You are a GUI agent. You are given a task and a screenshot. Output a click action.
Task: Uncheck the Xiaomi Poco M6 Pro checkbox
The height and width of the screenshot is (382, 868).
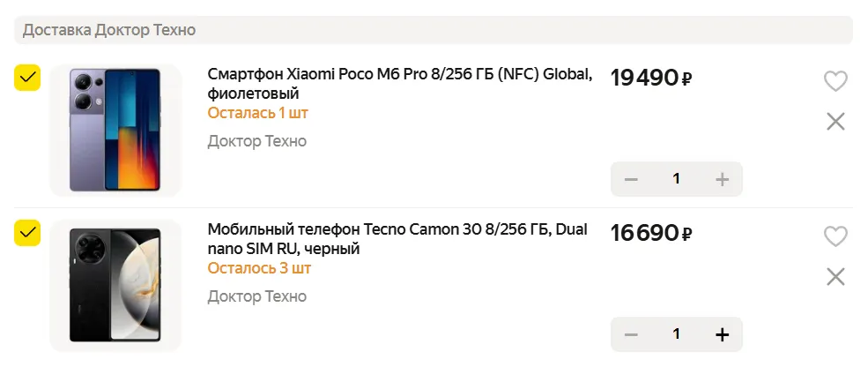[28, 78]
